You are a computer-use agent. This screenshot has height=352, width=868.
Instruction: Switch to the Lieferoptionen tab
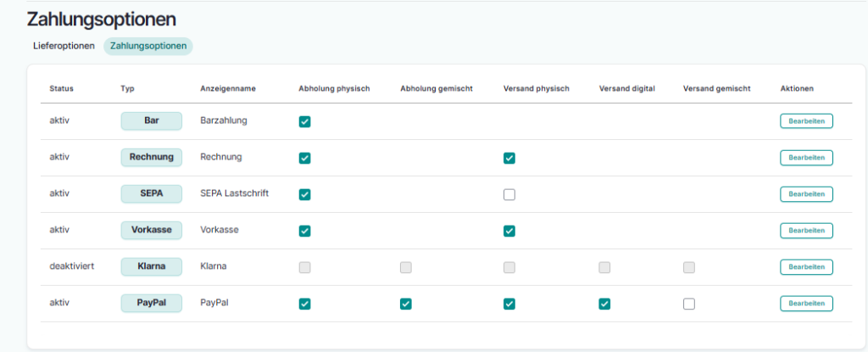coord(64,46)
